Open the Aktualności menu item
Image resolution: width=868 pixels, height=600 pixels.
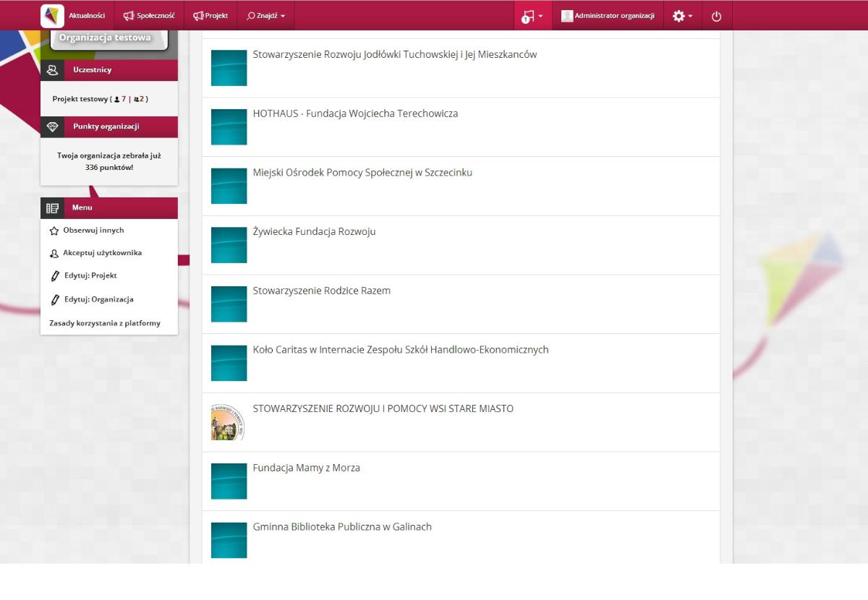click(87, 16)
